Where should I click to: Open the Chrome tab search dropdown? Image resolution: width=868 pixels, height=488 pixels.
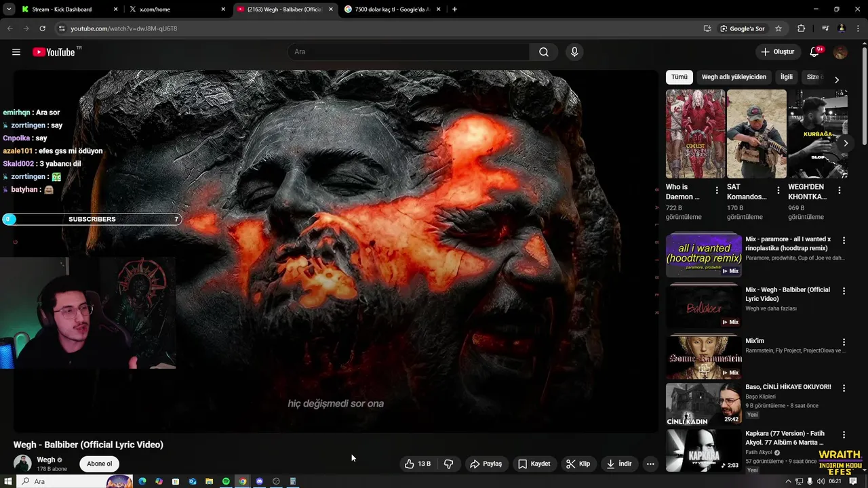[9, 9]
